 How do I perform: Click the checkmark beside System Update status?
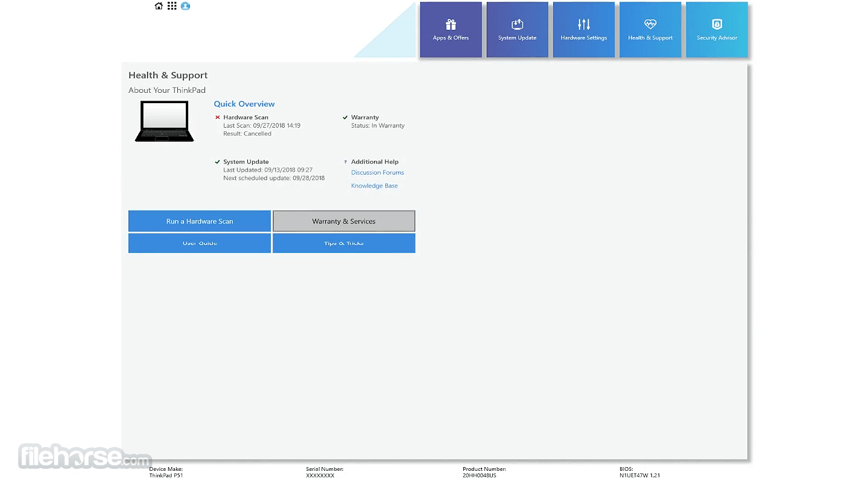(218, 162)
